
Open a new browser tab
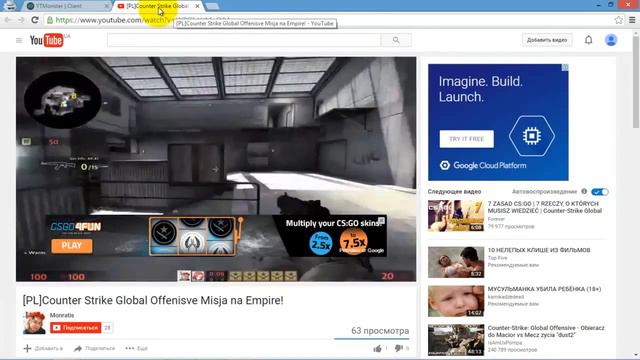tap(212, 6)
